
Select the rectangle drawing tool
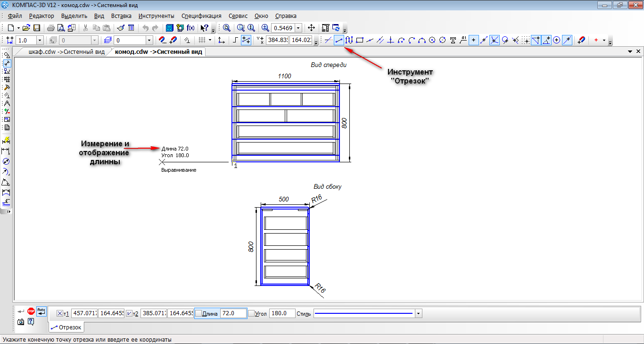click(360, 41)
